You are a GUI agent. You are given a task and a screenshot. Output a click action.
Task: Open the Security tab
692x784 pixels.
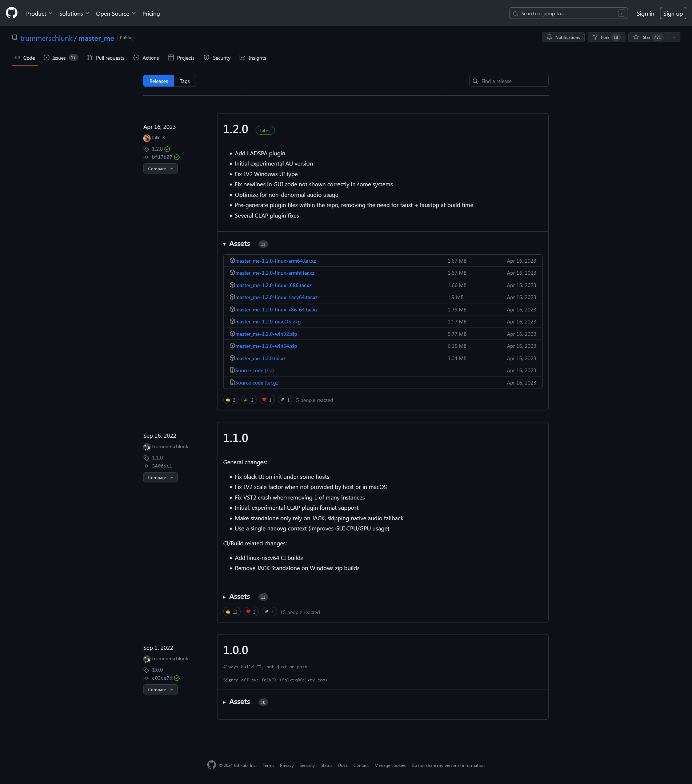tap(217, 58)
